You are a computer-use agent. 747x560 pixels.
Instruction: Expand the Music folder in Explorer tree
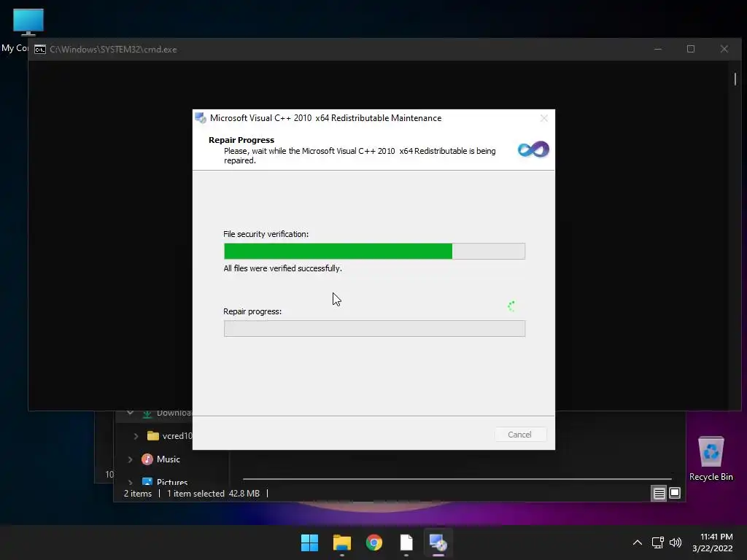pyautogui.click(x=130, y=459)
